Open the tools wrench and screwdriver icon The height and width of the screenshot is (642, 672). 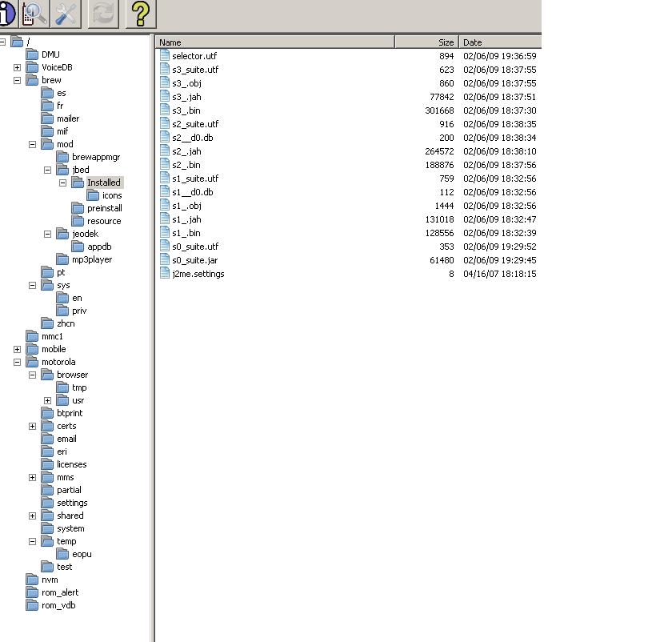tap(66, 14)
